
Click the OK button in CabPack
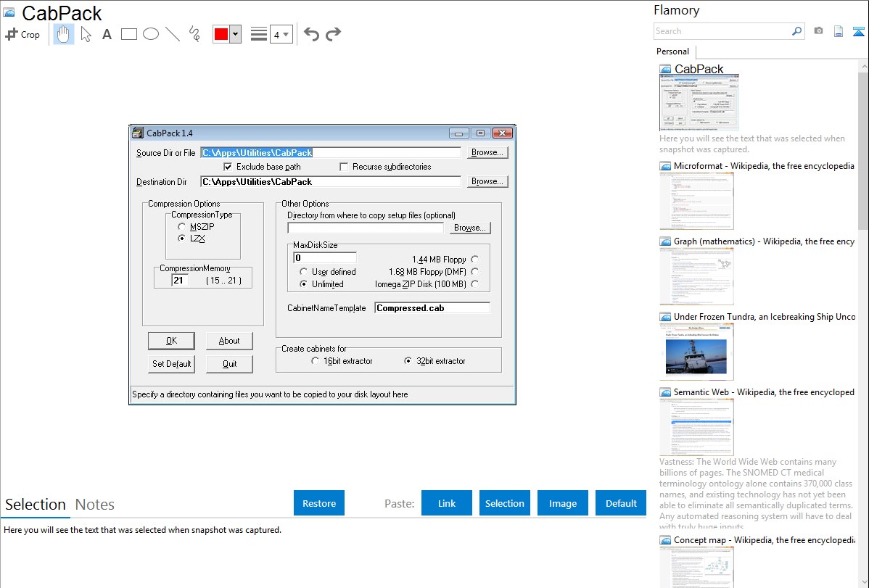(171, 341)
